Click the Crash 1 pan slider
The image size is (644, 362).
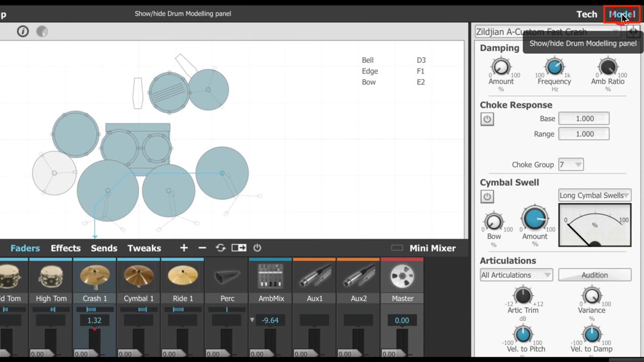tap(94, 309)
